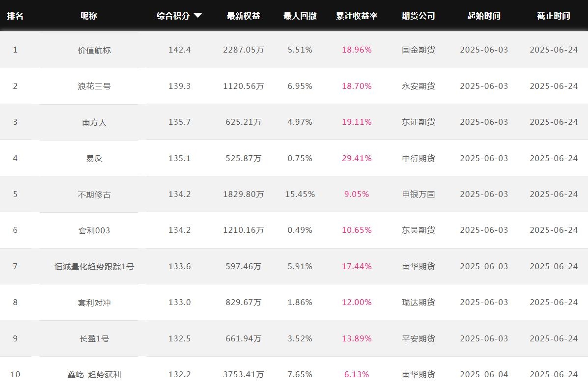Select the score value 142.4
The width and height of the screenshot is (588, 391).
point(180,50)
